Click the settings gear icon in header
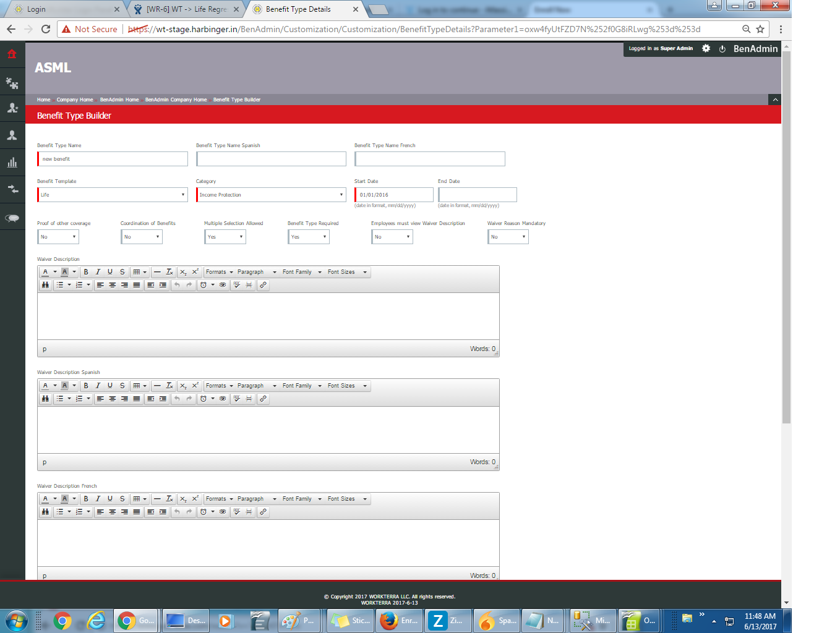 pyautogui.click(x=706, y=48)
